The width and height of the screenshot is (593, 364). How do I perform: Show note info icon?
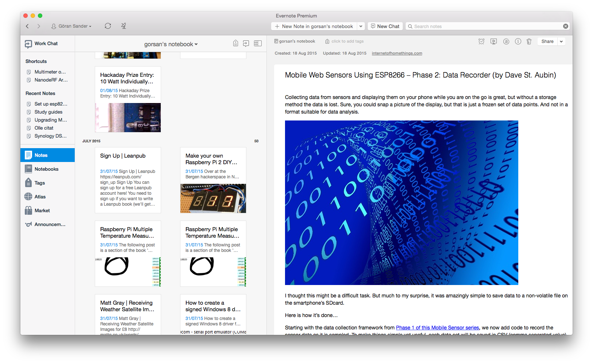click(x=518, y=41)
